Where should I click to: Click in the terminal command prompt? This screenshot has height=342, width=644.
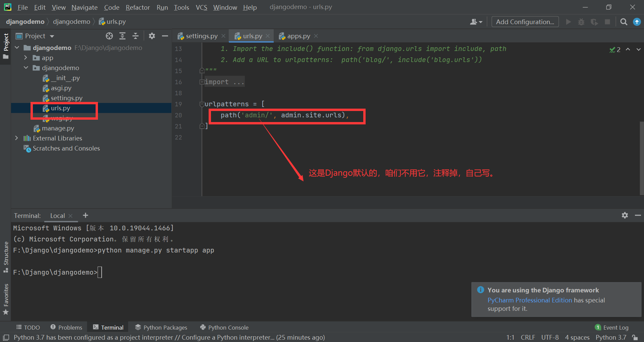pyautogui.click(x=99, y=272)
